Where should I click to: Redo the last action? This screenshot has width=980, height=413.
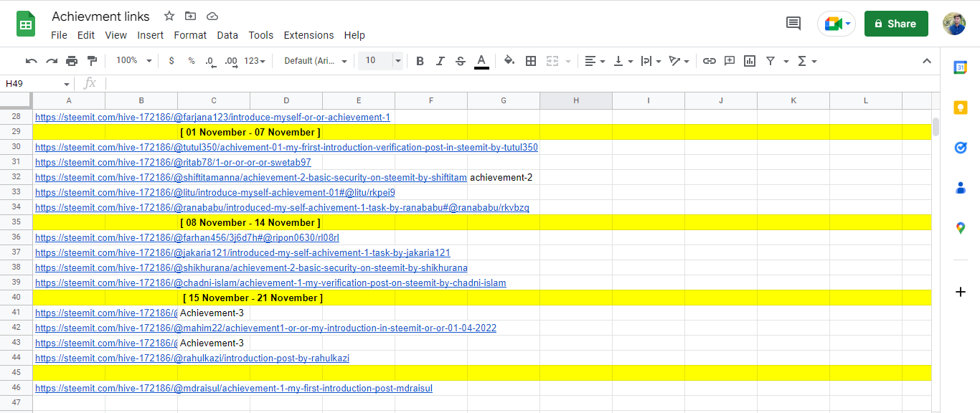(52, 61)
